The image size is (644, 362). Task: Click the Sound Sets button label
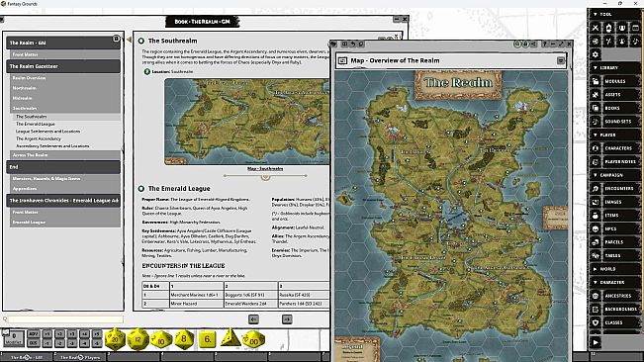(617, 122)
